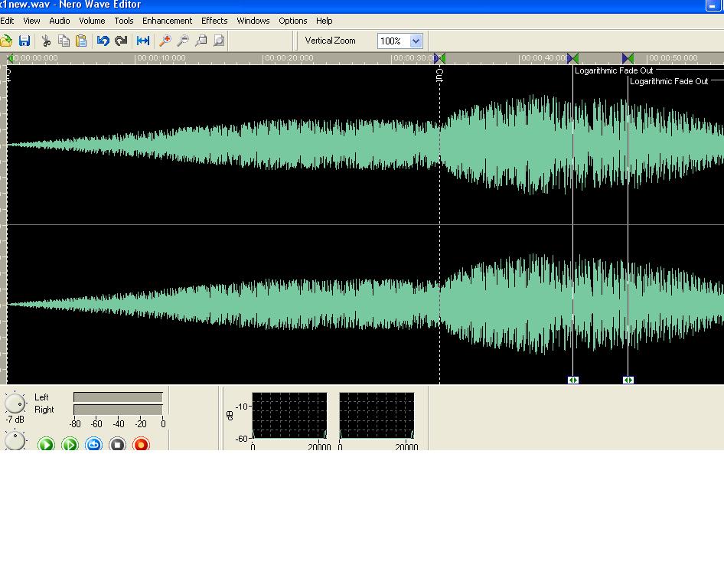
Task: Click the bottom handle of the first fade line
Action: pos(573,380)
